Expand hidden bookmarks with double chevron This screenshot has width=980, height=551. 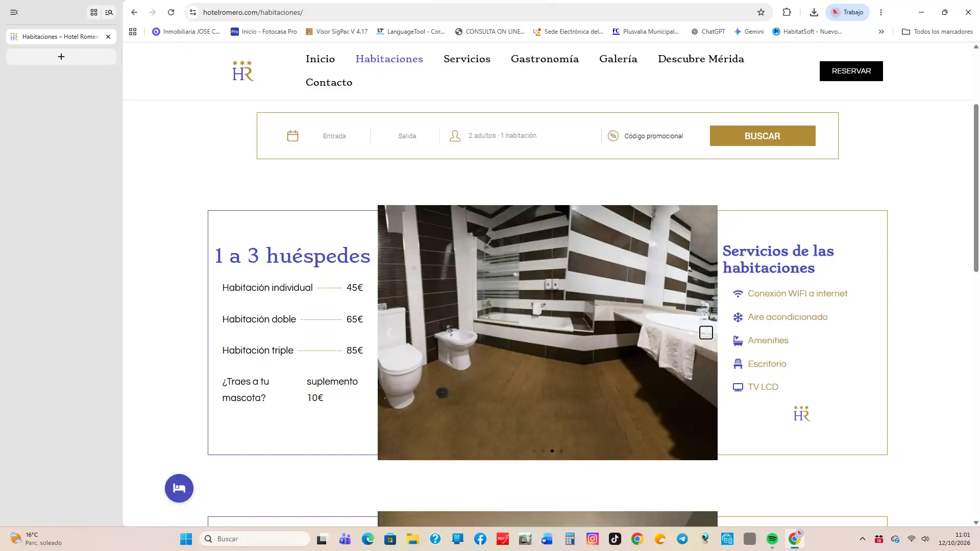pyautogui.click(x=881, y=32)
